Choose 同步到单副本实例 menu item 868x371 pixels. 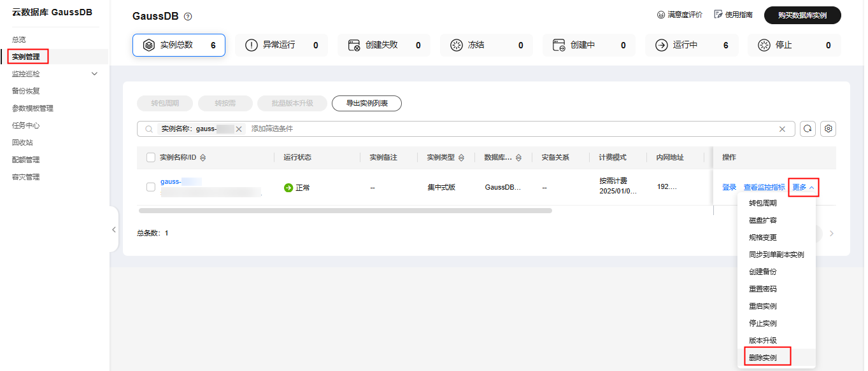click(x=776, y=255)
